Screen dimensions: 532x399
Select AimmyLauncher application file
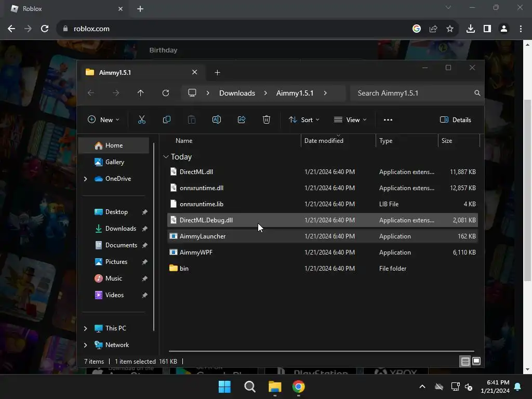pyautogui.click(x=322, y=236)
